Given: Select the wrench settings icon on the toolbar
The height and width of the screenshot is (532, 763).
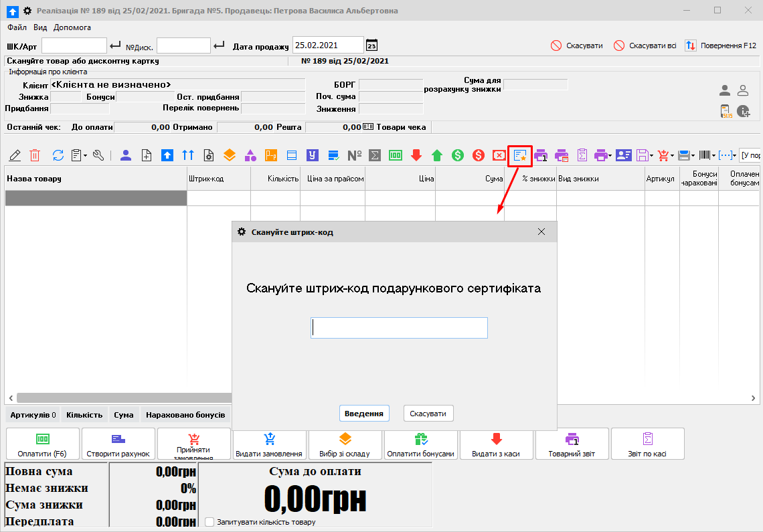Looking at the screenshot, I should click(98, 155).
